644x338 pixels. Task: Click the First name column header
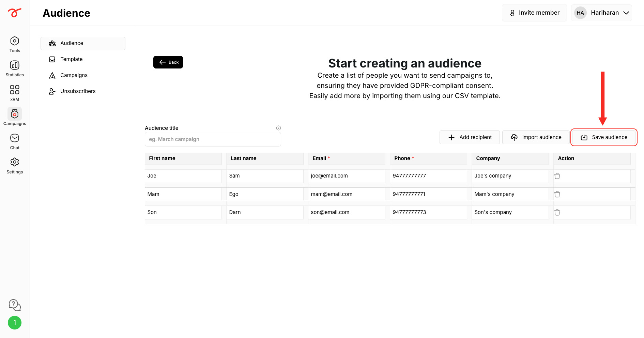(x=183, y=158)
